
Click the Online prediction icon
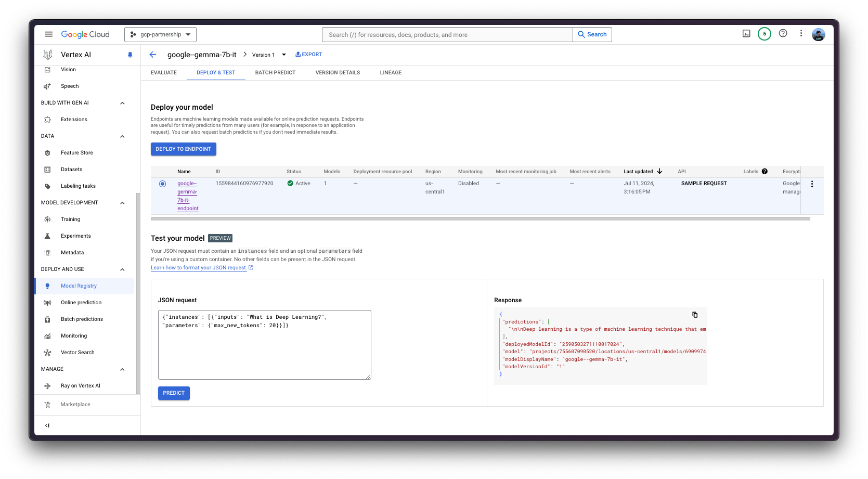[47, 303]
